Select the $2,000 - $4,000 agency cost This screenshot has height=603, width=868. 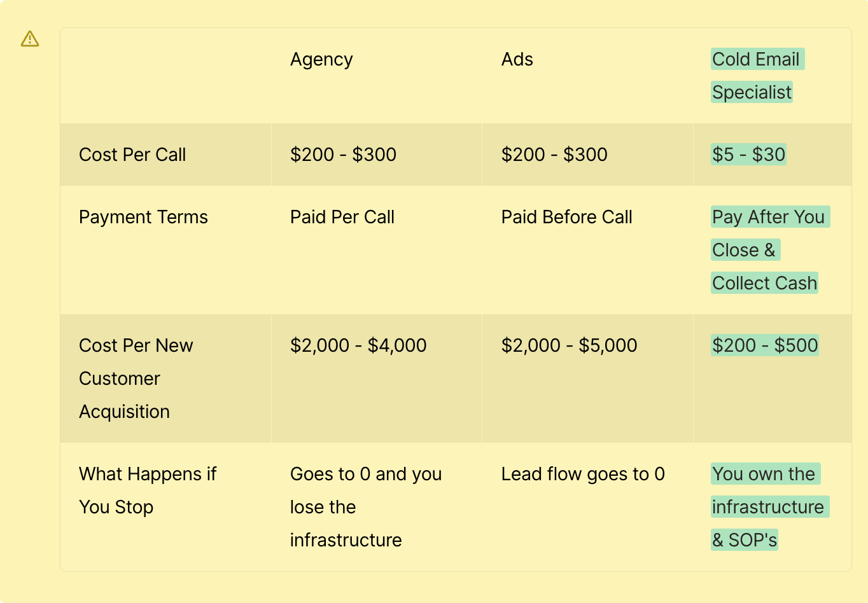(x=358, y=345)
